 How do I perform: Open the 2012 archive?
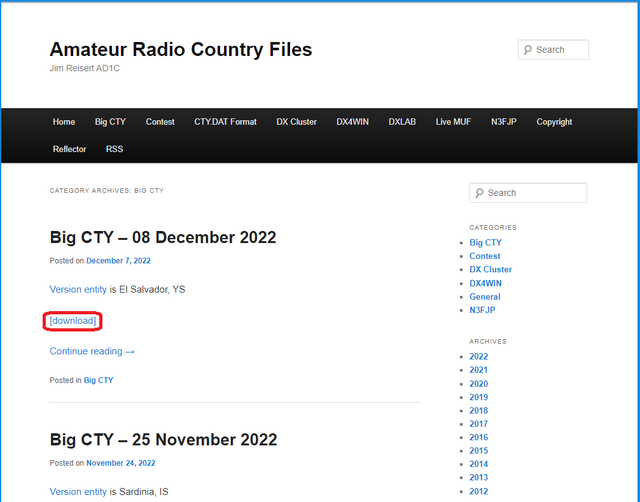pos(478,491)
